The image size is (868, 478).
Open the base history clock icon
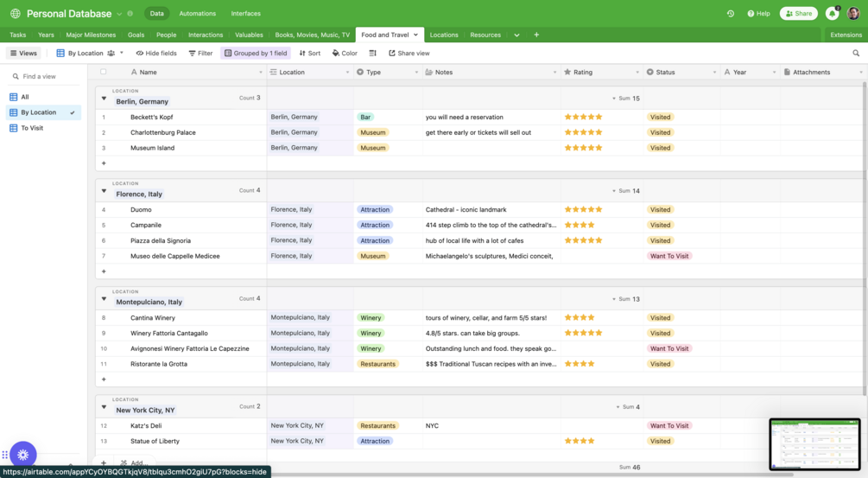(731, 13)
